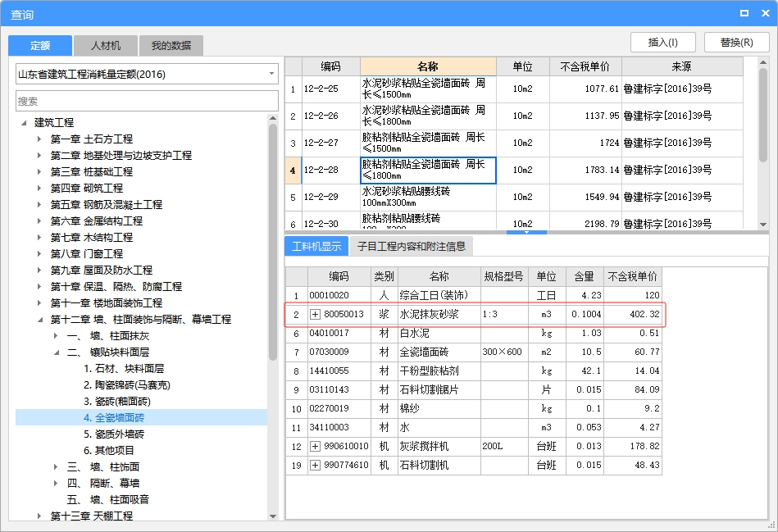Click the splitter collapse handle below quota table

526,232
